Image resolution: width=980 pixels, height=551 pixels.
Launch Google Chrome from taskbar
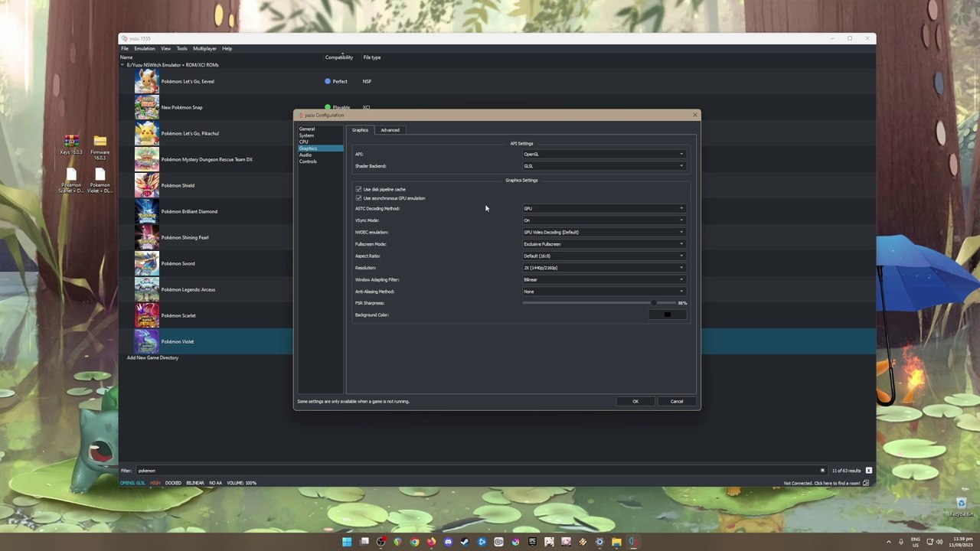(414, 542)
